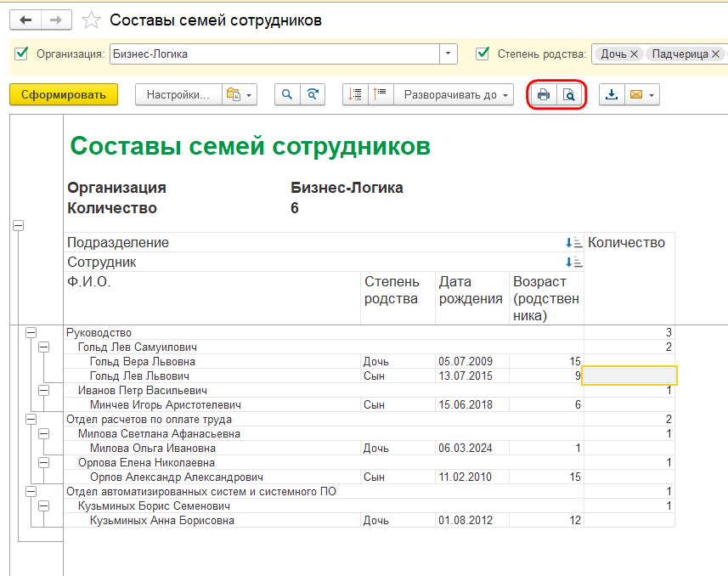Click birth date 06.03.2024 cell

pos(472,448)
